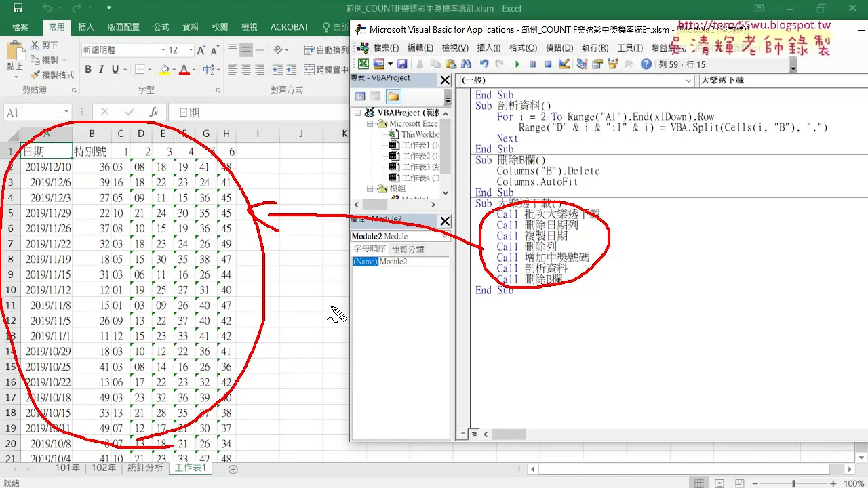Click the Reset stop button in VBA toolbar
Screen dimensions: 868x488
548,64
